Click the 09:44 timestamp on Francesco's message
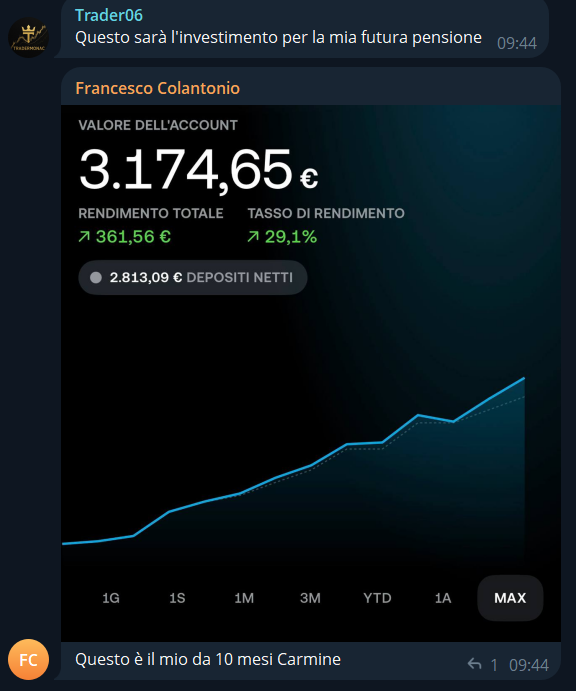Viewport: 576px width, 691px height. 529,665
